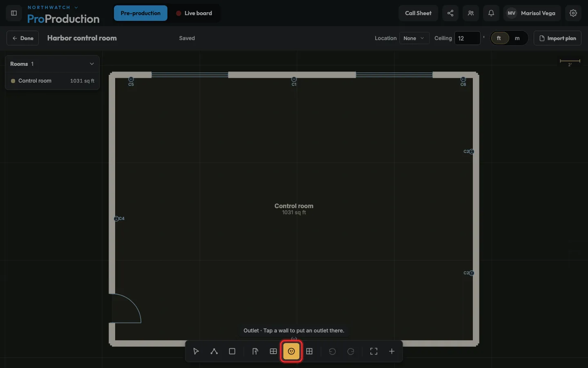
Task: Select outlet C6 on top wall
Action: coord(463,79)
